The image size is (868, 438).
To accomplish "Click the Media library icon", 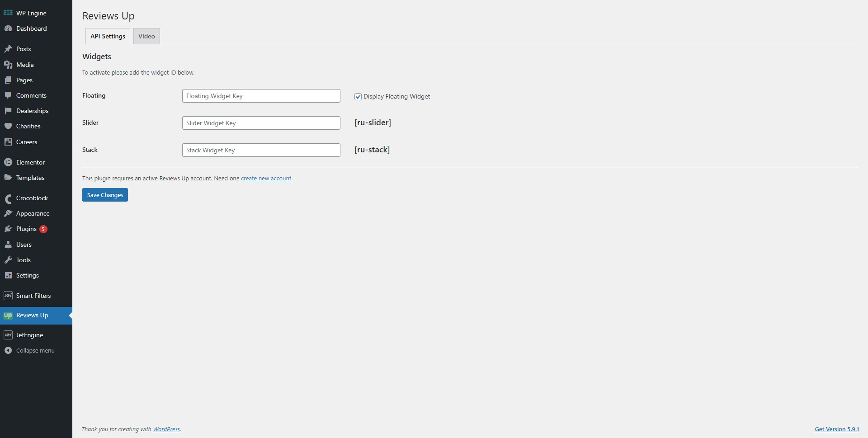I will 8,65.
